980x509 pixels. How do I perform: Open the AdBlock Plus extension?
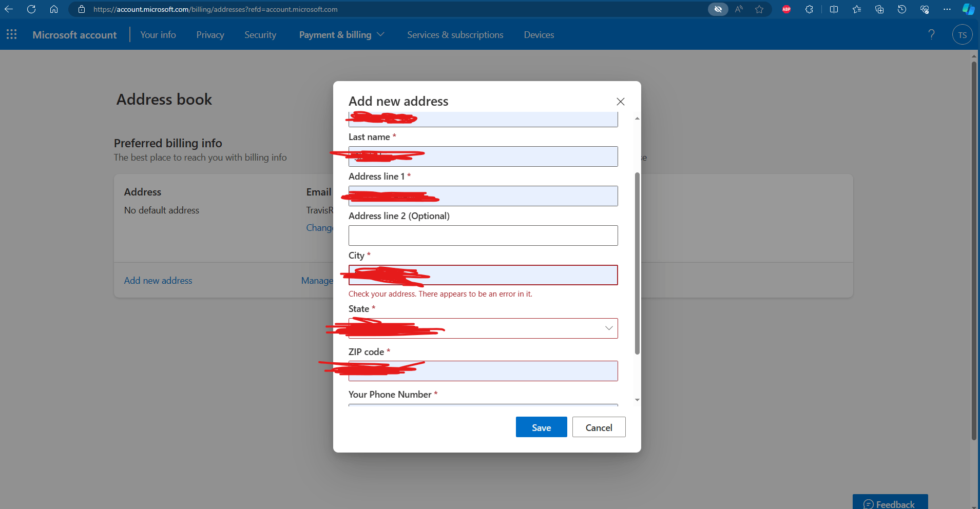pos(786,9)
